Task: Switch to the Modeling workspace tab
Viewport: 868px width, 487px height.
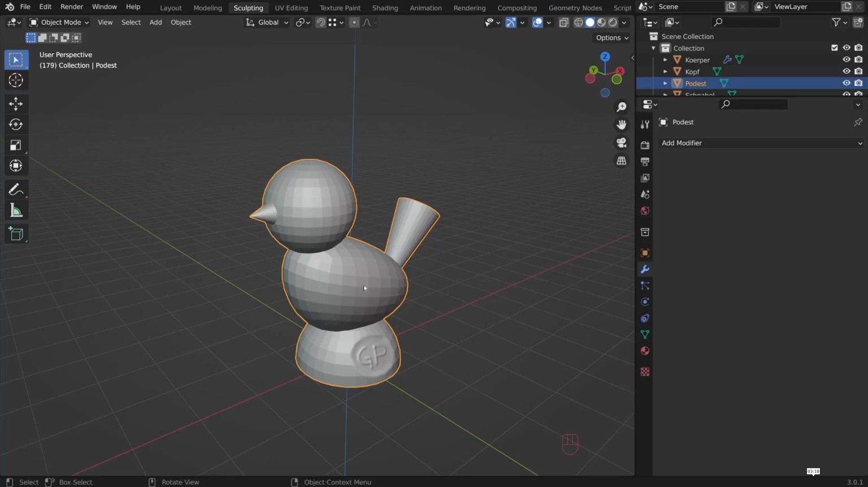Action: tap(207, 8)
